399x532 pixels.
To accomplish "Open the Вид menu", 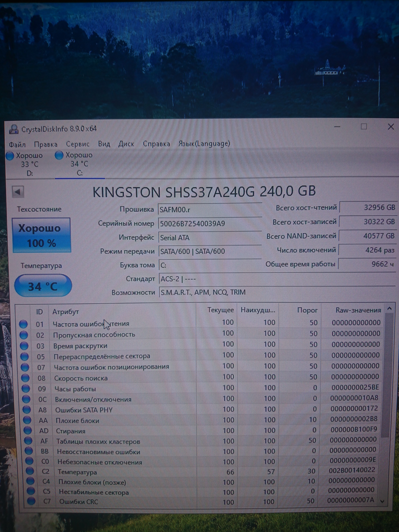I will tap(104, 144).
